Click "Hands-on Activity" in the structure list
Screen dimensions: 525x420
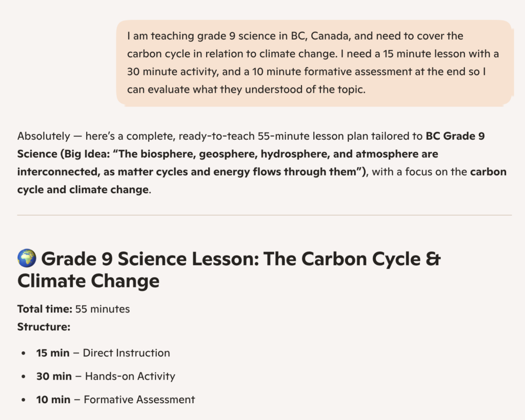130,376
